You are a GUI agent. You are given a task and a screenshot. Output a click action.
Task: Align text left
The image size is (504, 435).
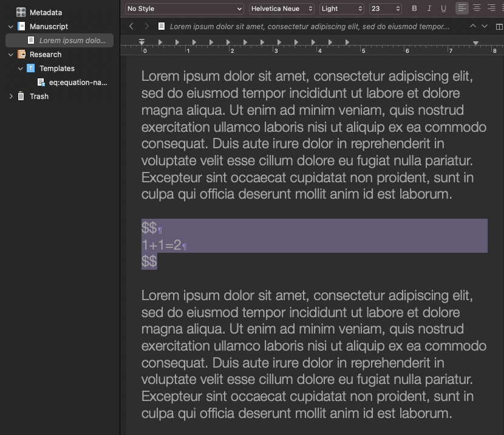click(462, 8)
